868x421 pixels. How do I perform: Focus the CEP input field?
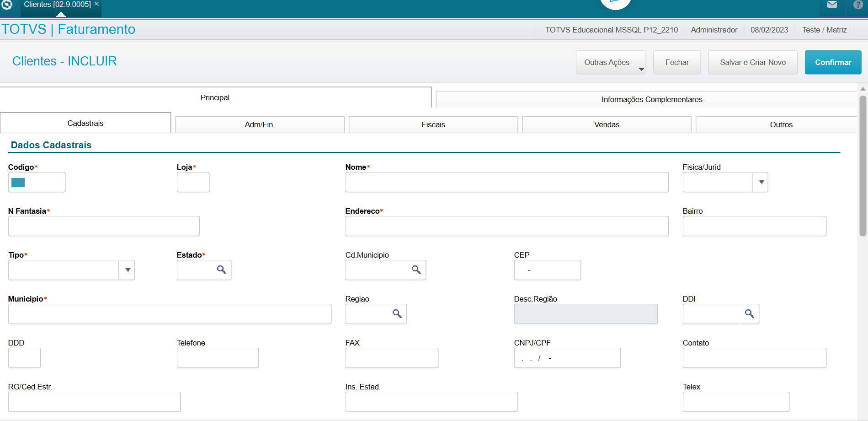click(x=547, y=270)
